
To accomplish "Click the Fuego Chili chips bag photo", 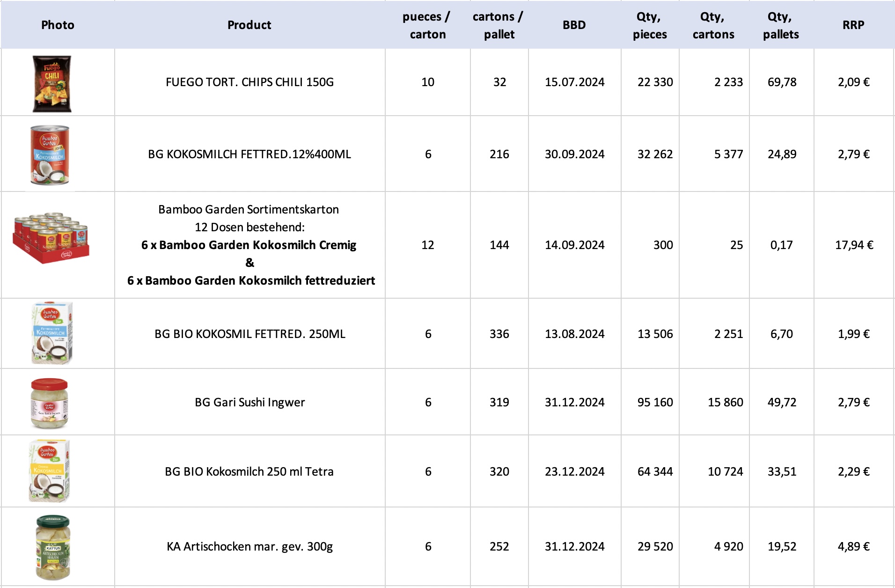I will click(52, 83).
